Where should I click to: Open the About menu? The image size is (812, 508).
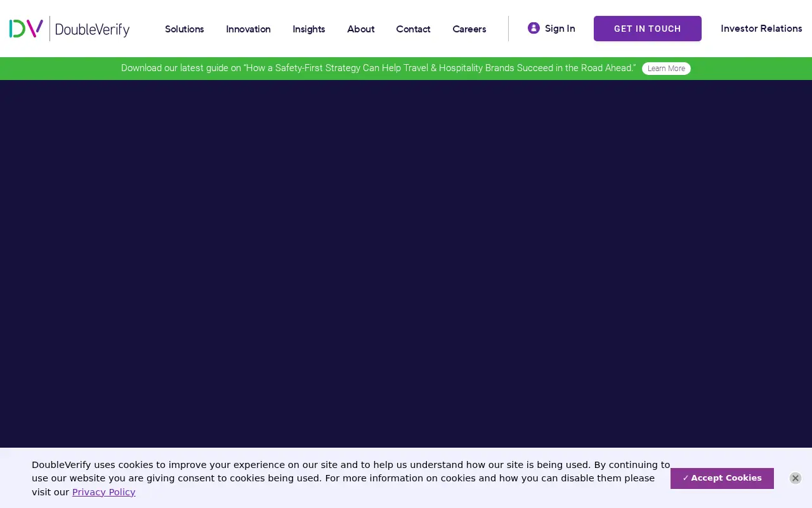361,29
